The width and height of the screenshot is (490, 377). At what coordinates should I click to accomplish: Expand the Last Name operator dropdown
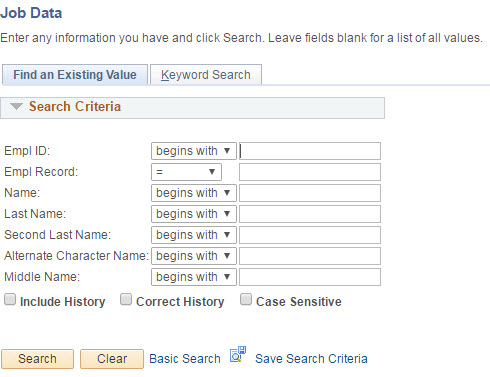tap(194, 214)
